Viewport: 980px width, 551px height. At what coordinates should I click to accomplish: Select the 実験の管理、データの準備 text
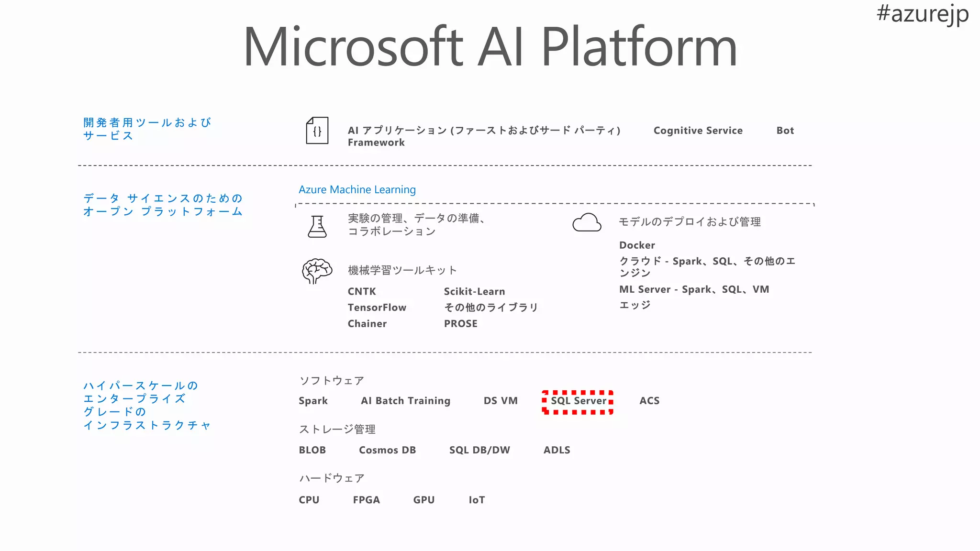pos(417,225)
